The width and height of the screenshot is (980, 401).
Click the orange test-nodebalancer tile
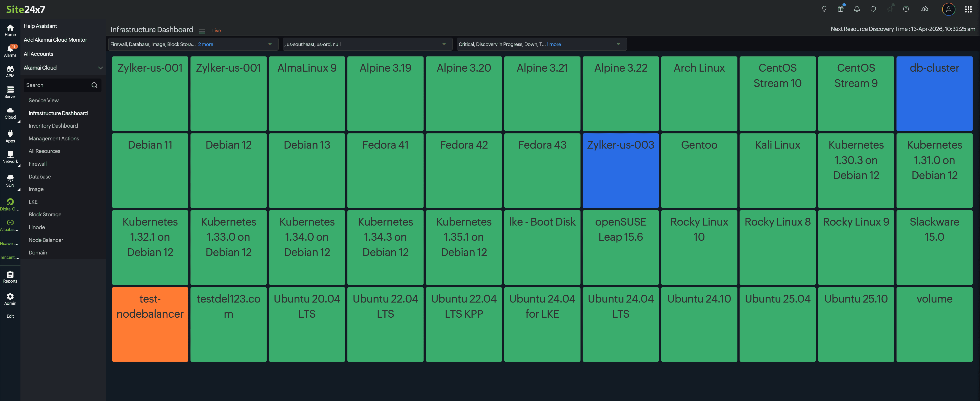150,324
